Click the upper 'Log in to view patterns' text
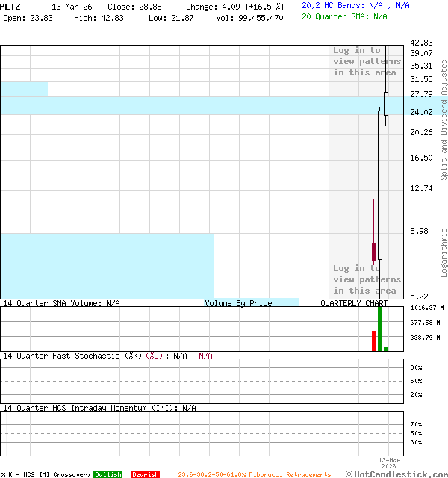The width and height of the screenshot is (448, 478). point(367,61)
